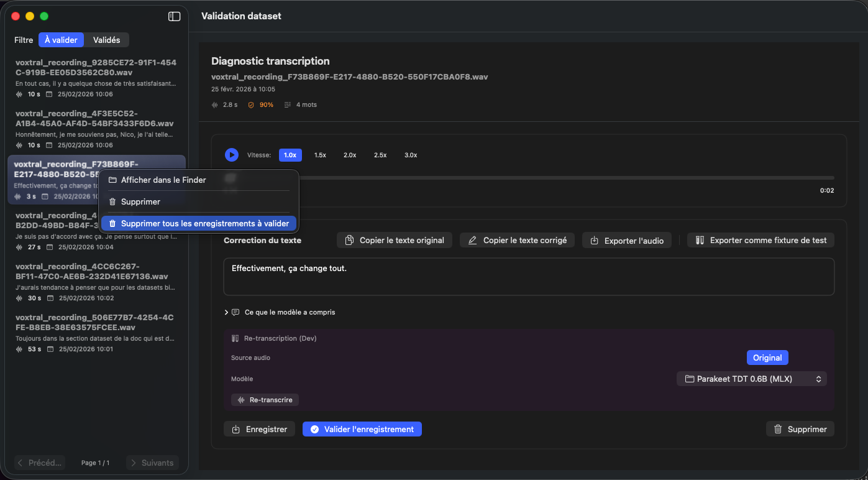Edit the correction text field
This screenshot has width=868, height=480.
point(529,277)
